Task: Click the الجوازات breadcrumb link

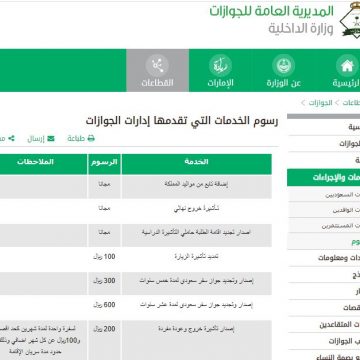Action: pyautogui.click(x=320, y=103)
